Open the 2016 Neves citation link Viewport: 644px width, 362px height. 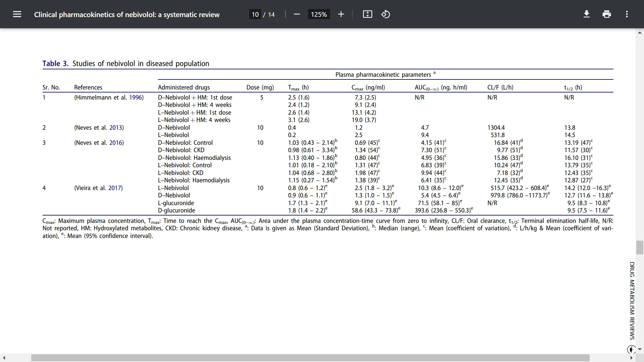[116, 143]
